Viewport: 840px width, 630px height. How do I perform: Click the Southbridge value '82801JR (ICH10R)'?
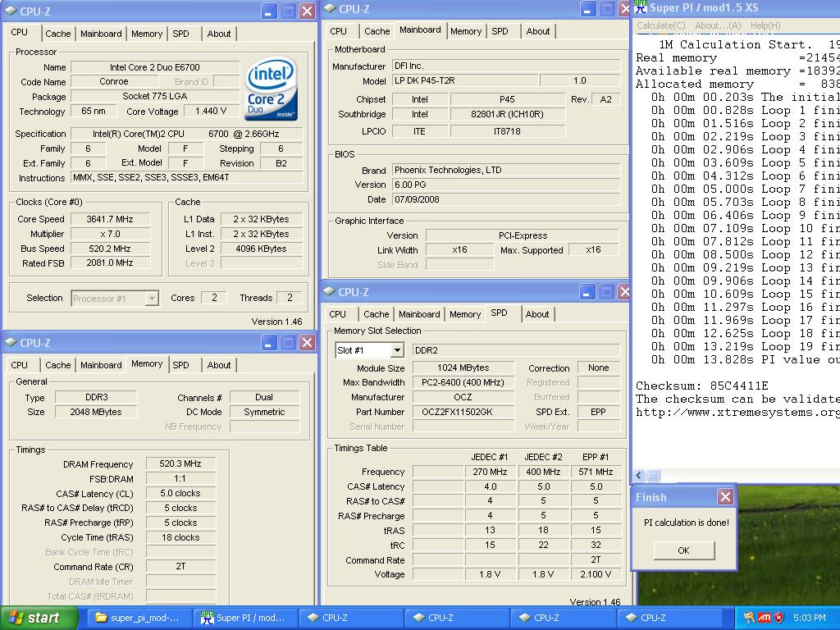coord(507,114)
